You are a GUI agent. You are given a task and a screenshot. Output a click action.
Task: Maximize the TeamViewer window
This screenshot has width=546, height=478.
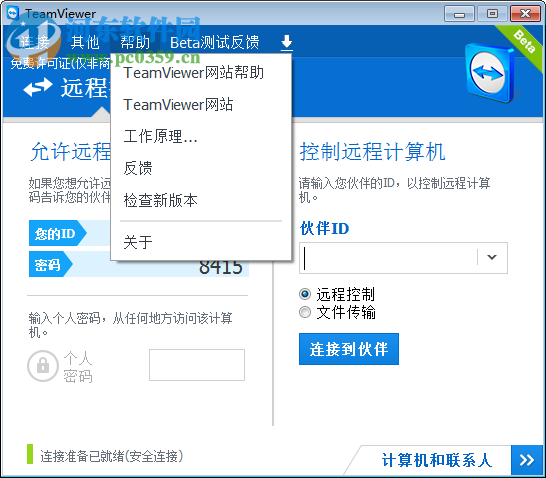tap(492, 14)
